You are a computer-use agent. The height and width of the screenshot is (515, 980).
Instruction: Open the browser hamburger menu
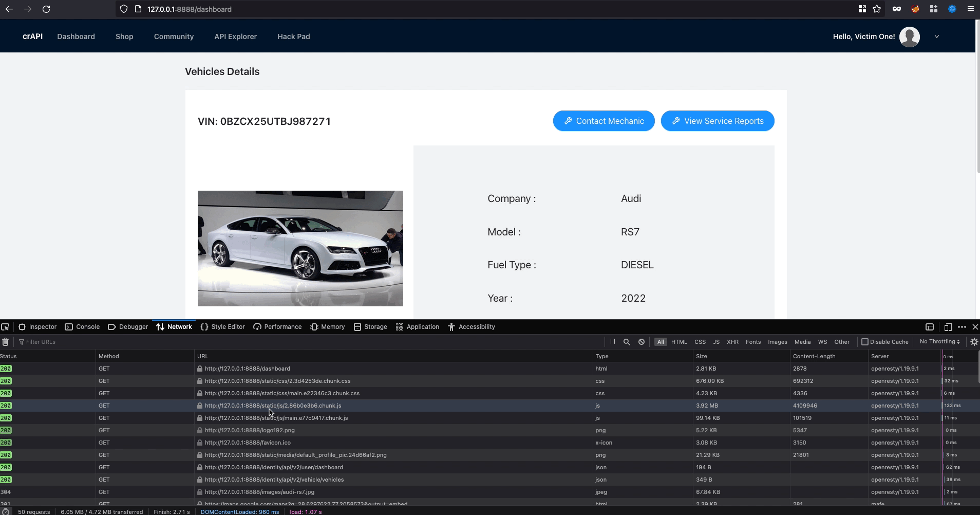[970, 9]
